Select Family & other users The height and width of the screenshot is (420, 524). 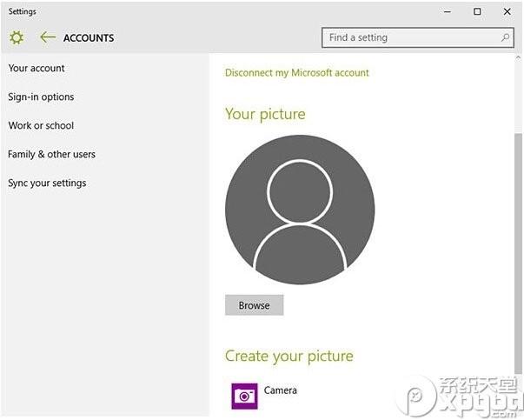(52, 154)
